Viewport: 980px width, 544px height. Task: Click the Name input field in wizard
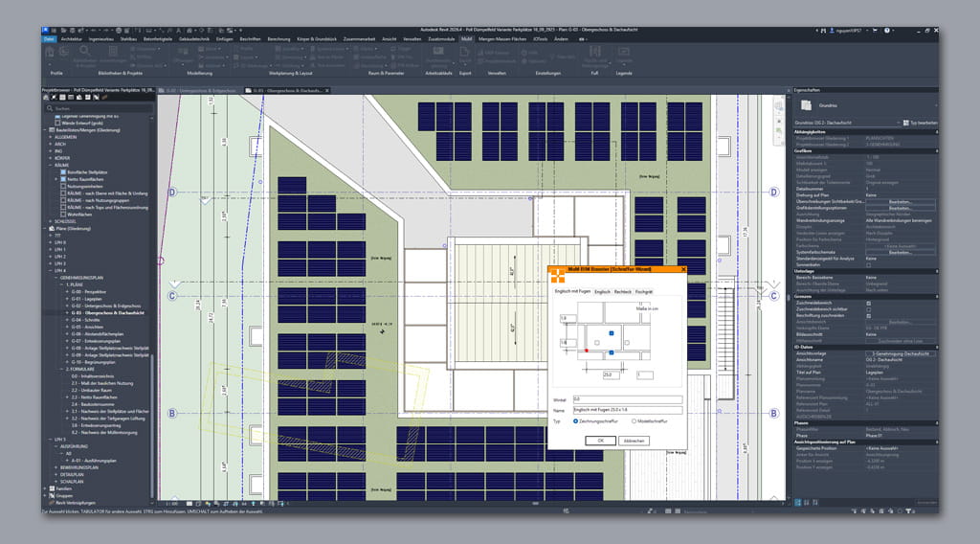[x=628, y=410]
